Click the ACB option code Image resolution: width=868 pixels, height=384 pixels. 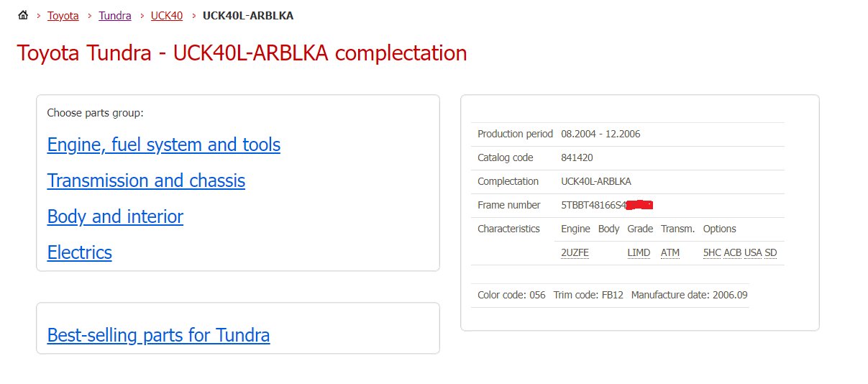tap(732, 253)
